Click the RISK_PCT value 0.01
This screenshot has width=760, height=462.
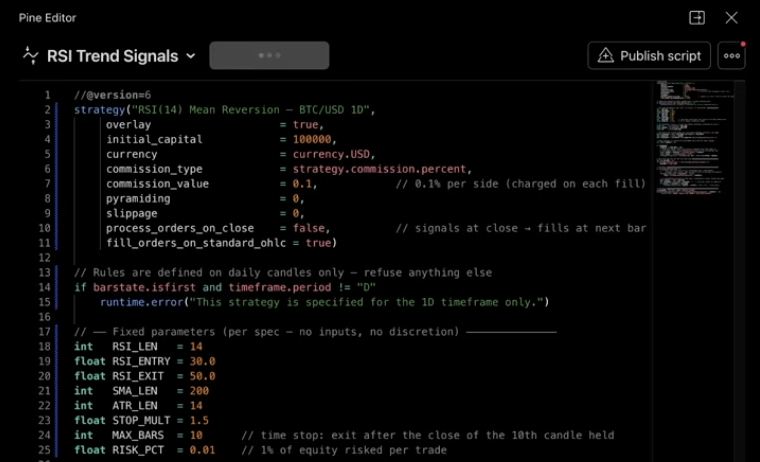coord(202,450)
